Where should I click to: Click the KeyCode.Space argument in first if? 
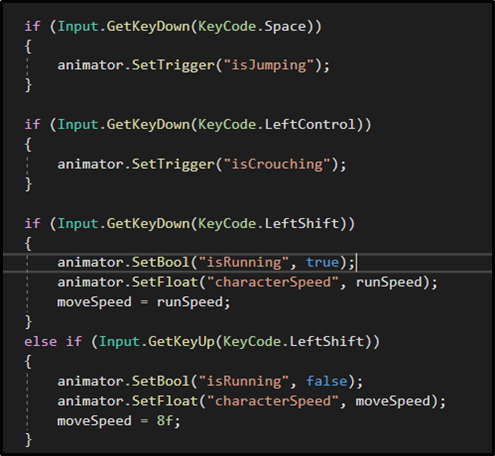coord(252,27)
